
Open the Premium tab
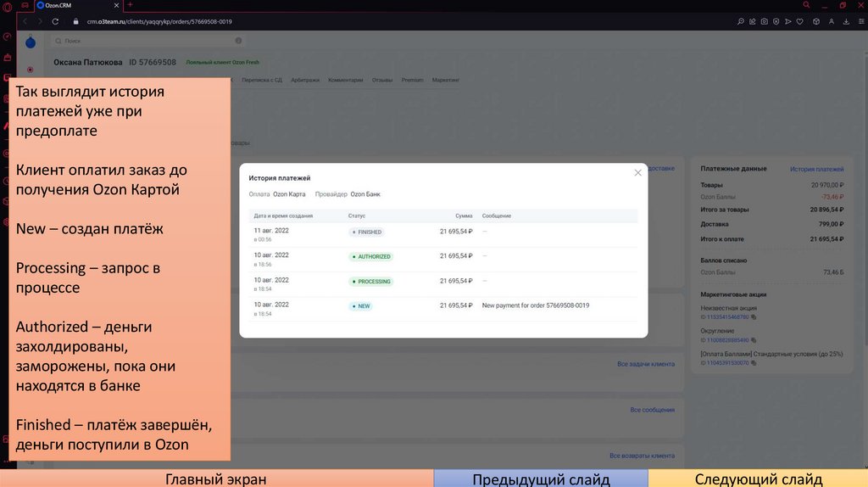pos(413,80)
